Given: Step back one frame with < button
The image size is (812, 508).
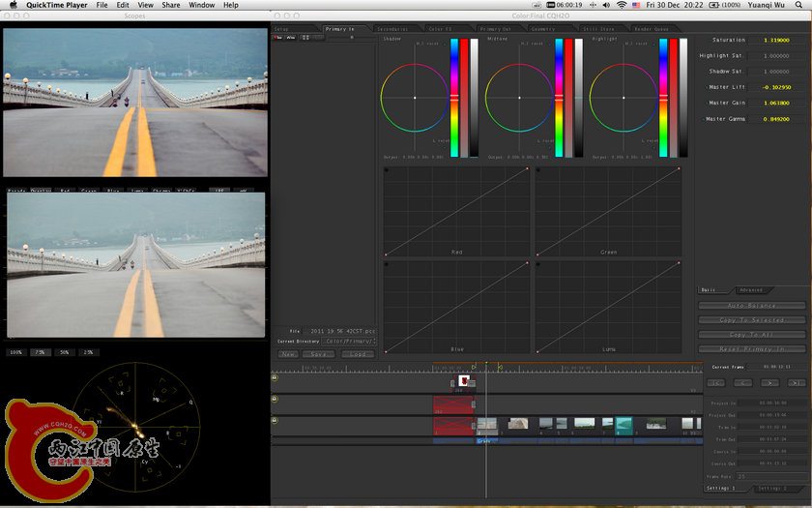Looking at the screenshot, I should tap(742, 382).
